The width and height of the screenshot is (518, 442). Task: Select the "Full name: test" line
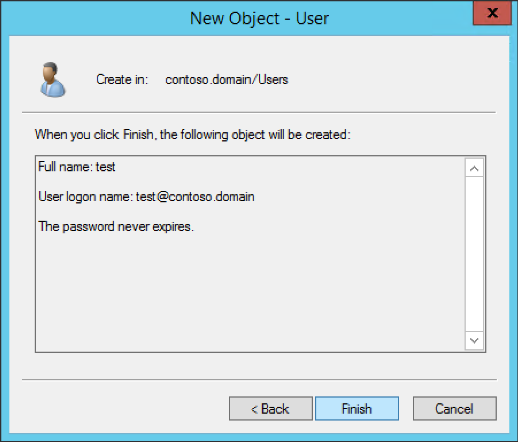[x=77, y=167]
